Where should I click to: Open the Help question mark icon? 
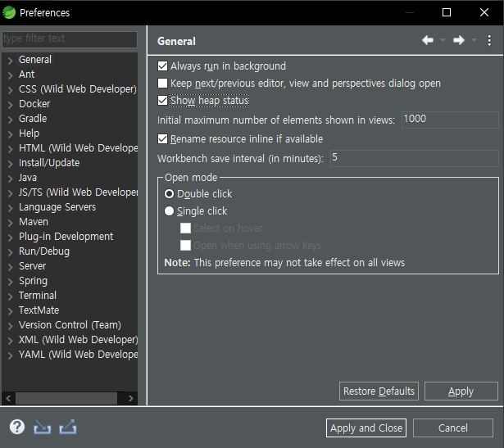pos(17,428)
